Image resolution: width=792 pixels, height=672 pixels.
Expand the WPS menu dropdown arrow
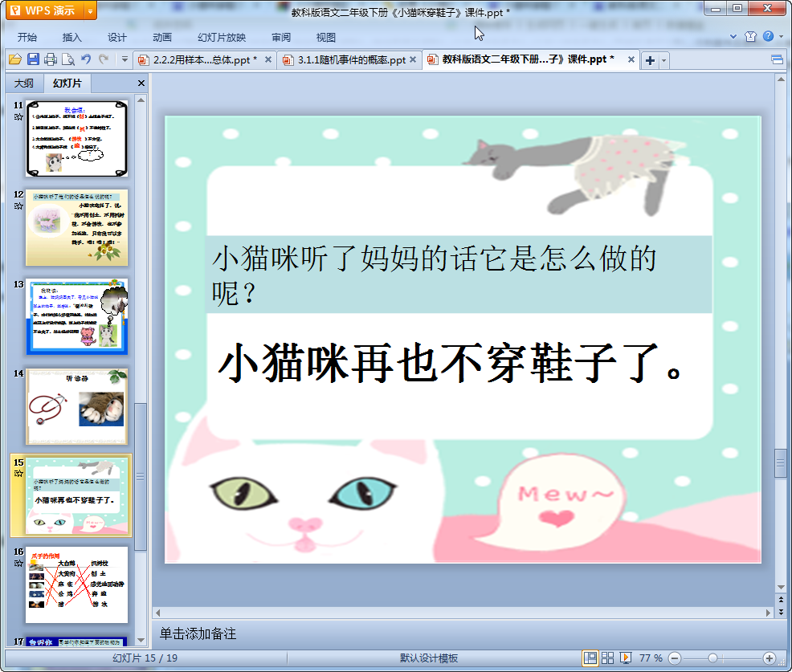(90, 10)
